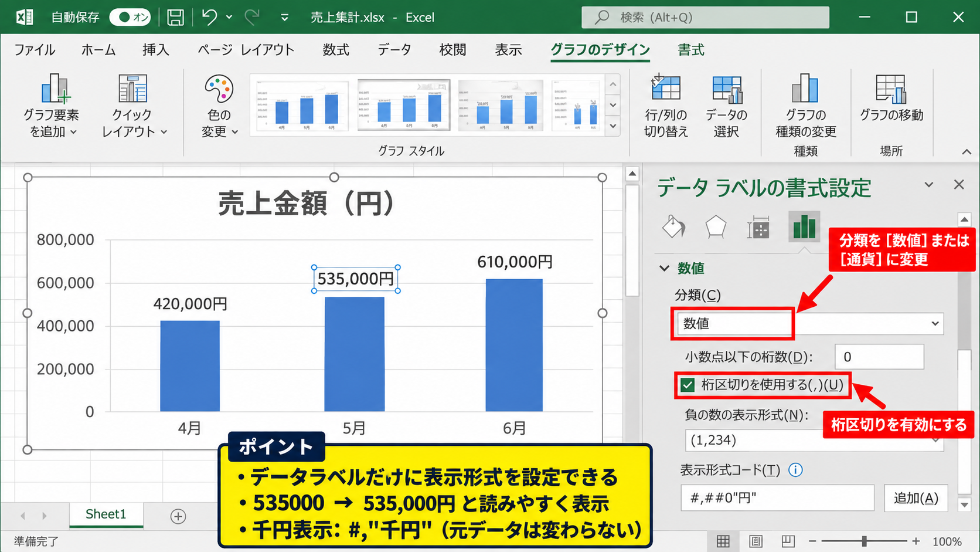The width and height of the screenshot is (980, 552).
Task: Open task pane options chevron
Action: (929, 185)
